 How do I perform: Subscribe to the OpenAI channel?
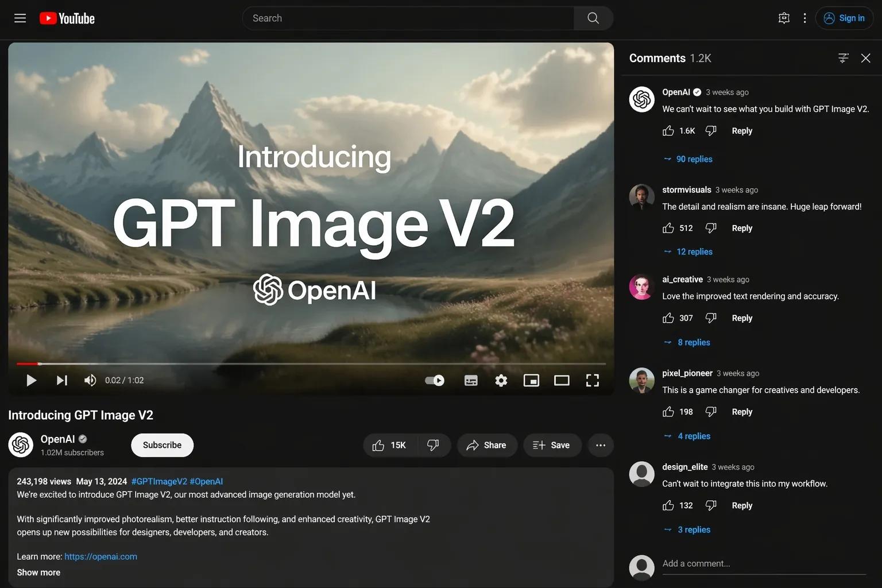point(162,446)
